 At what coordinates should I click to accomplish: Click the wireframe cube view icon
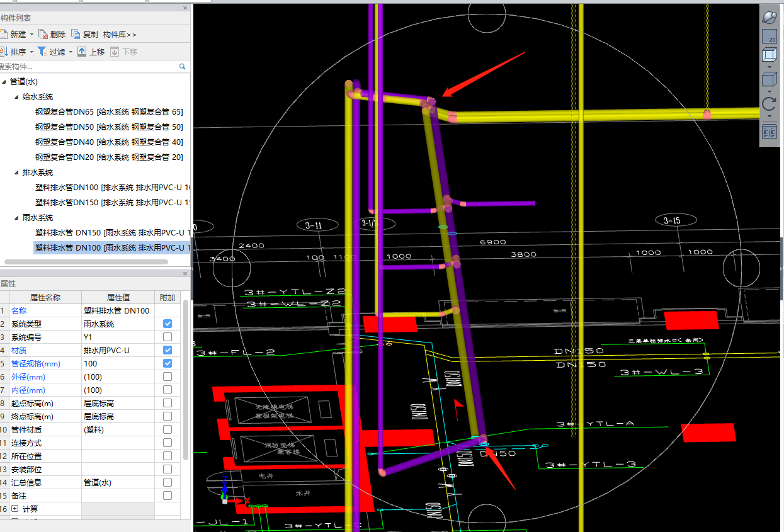[770, 55]
